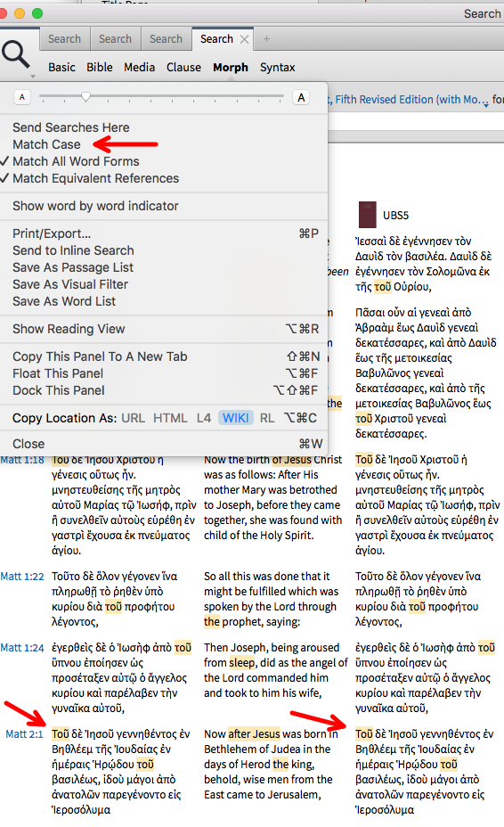This screenshot has height=827, width=504.
Task: Click the small A decrease font icon
Action: click(22, 97)
